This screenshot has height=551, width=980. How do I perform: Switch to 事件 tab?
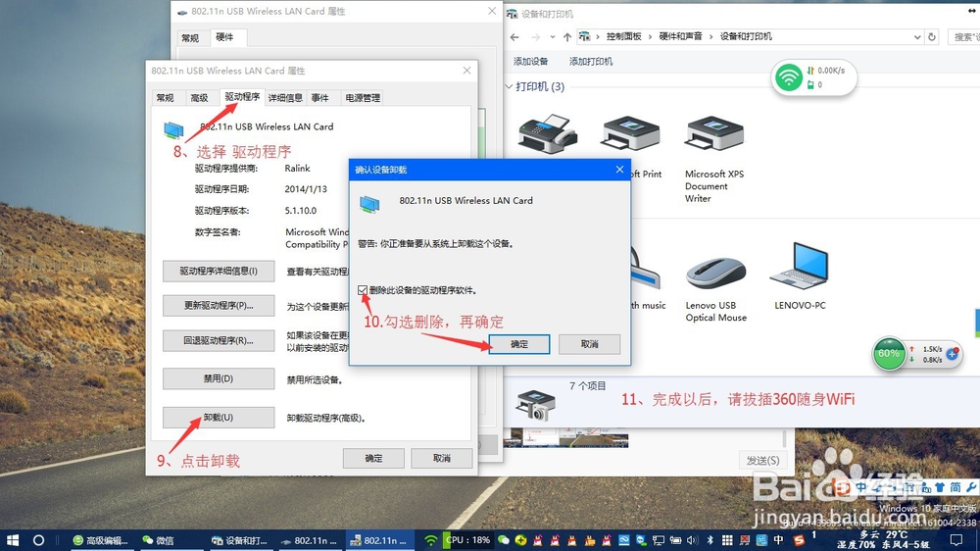320,98
